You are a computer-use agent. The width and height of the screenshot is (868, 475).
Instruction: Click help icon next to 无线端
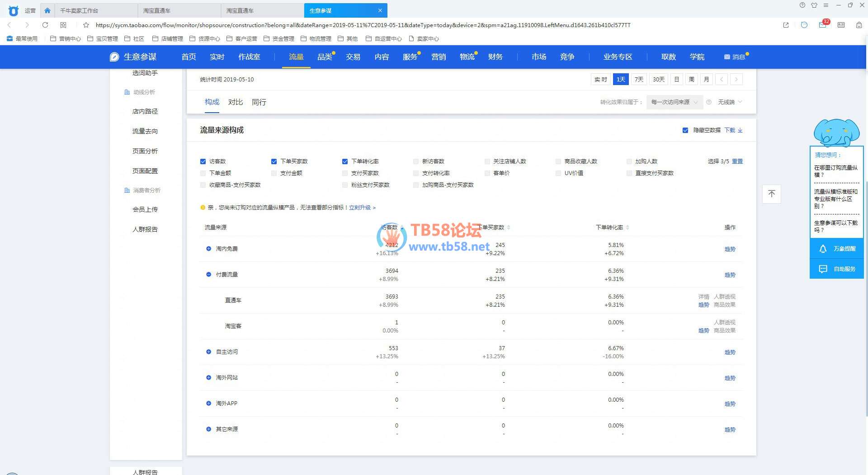pos(709,102)
